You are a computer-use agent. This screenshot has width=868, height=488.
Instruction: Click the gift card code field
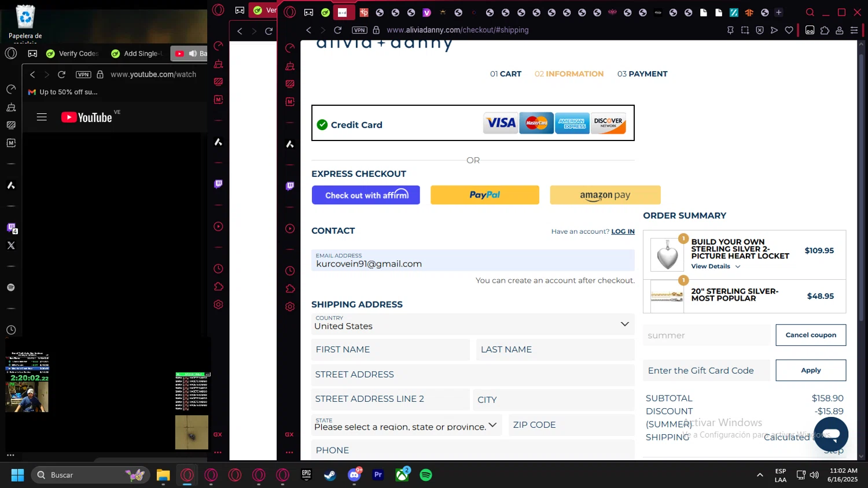[707, 370]
